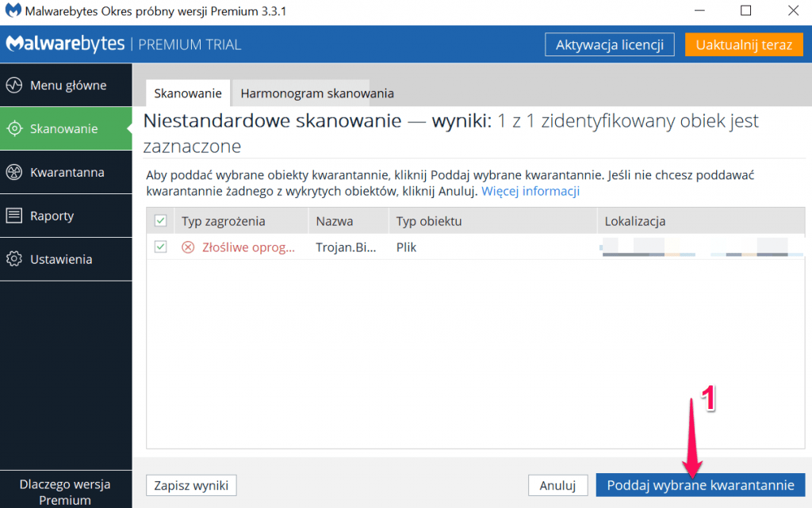Sort by the Lokalizacja column header
The width and height of the screenshot is (812, 508).
634,221
